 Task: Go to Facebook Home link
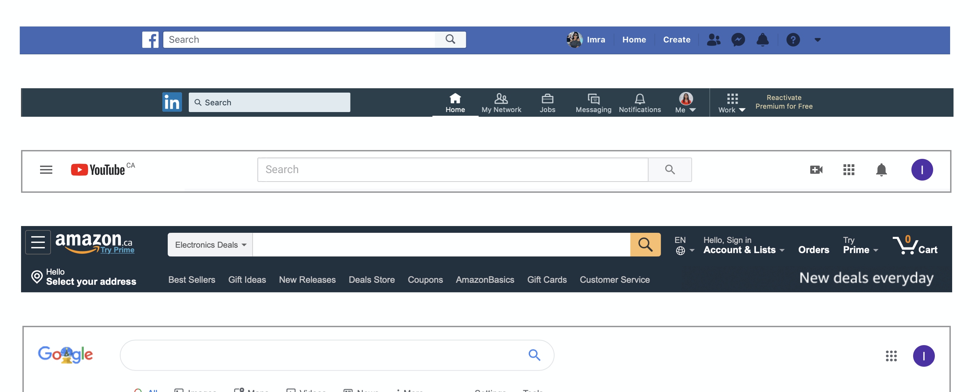[634, 40]
